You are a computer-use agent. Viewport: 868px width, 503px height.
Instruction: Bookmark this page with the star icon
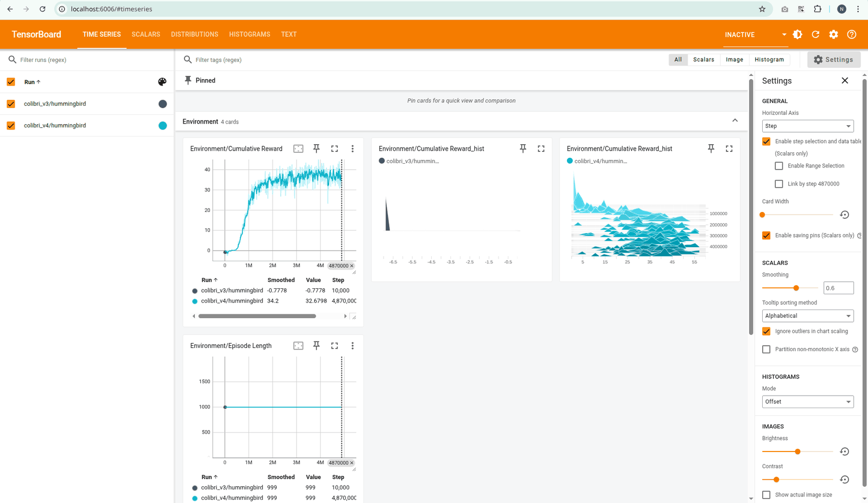pyautogui.click(x=762, y=9)
